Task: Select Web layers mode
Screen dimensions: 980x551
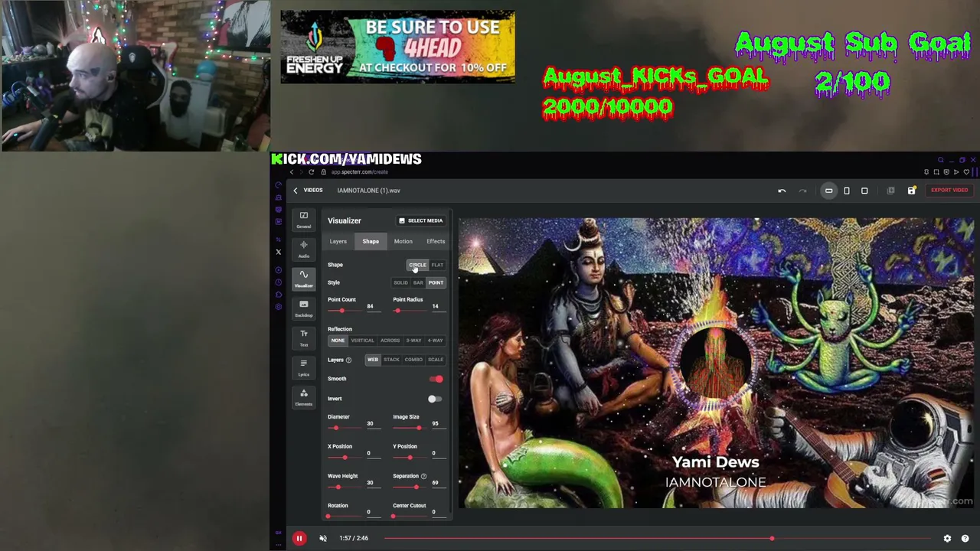Action: point(373,360)
